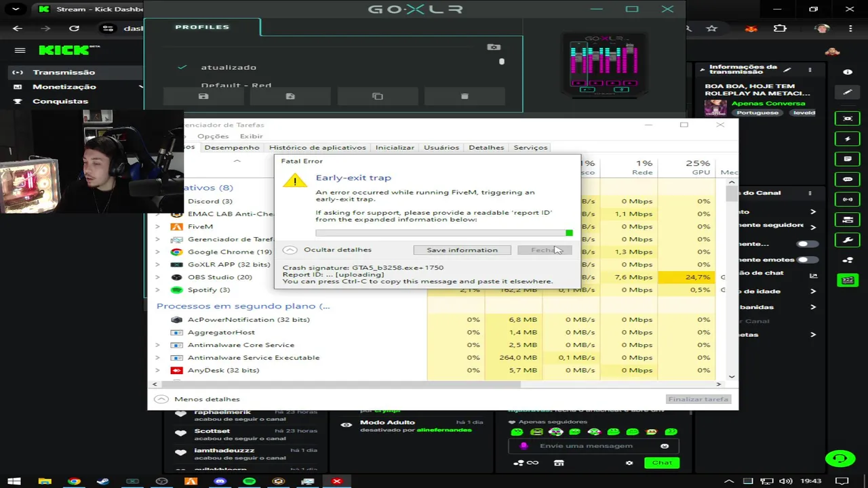868x488 pixels.
Task: Expand Google Chrome (19) process row
Action: click(x=157, y=252)
